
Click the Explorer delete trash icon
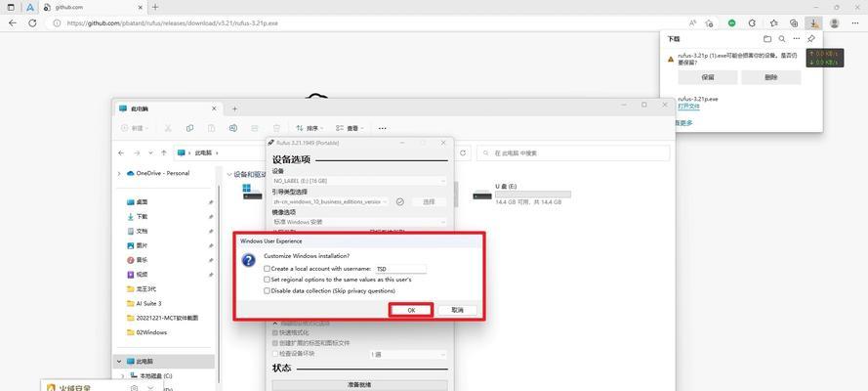[x=276, y=128]
